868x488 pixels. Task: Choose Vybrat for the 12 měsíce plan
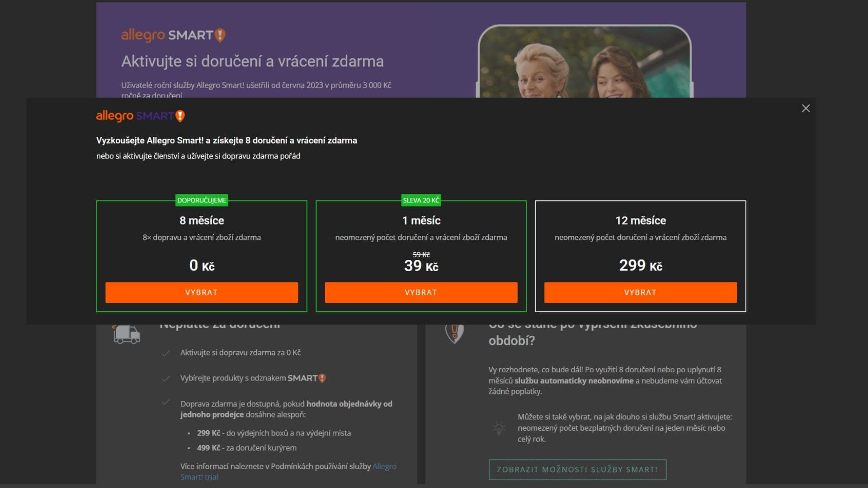pyautogui.click(x=640, y=292)
